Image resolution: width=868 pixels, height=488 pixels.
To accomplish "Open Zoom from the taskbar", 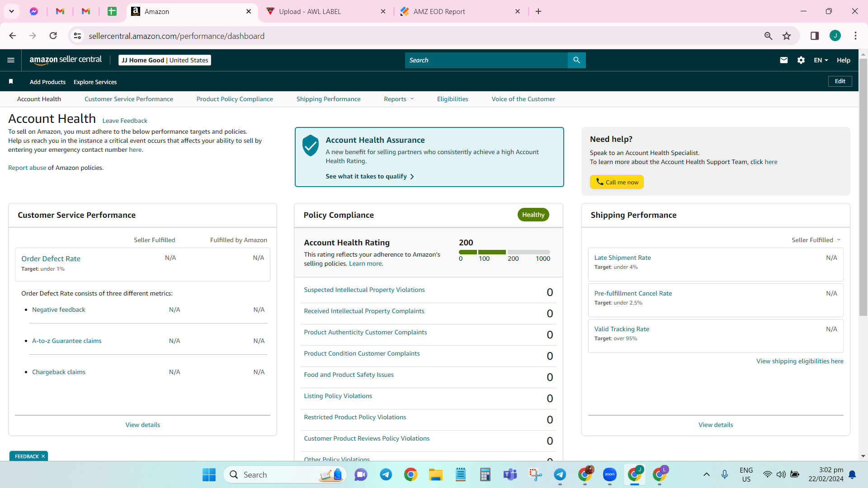I will pyautogui.click(x=610, y=474).
